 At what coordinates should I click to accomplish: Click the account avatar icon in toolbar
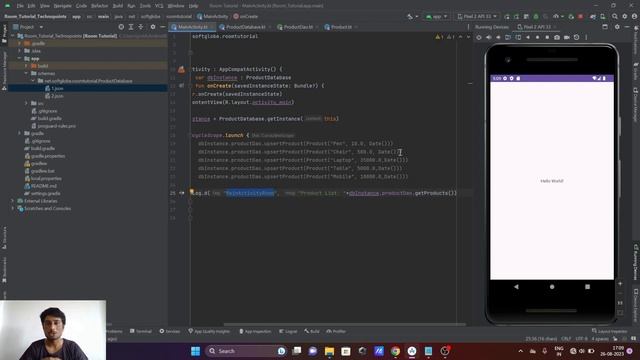click(x=634, y=16)
